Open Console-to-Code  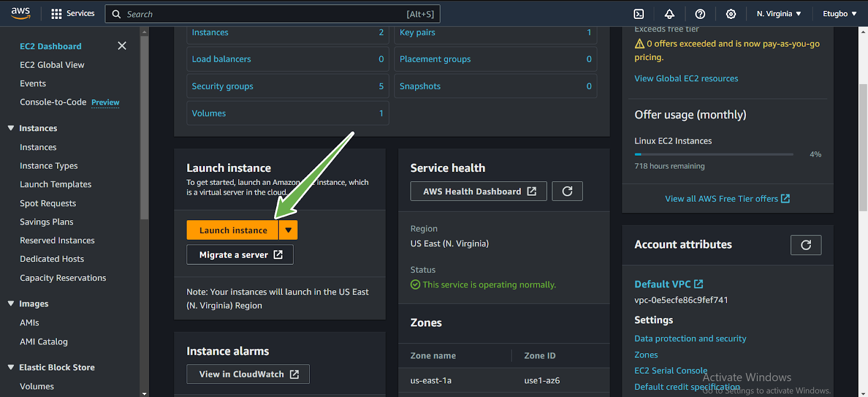(53, 102)
